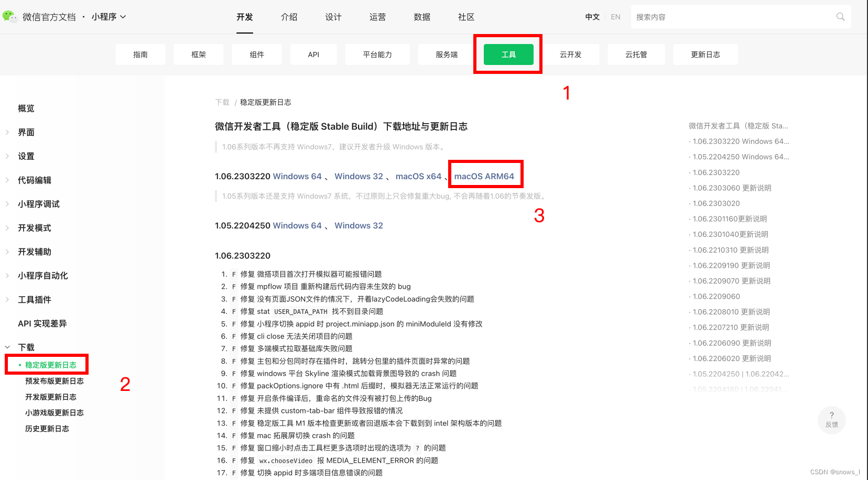This screenshot has height=480, width=868.
Task: Select the green 工具 subnav button
Action: (508, 54)
